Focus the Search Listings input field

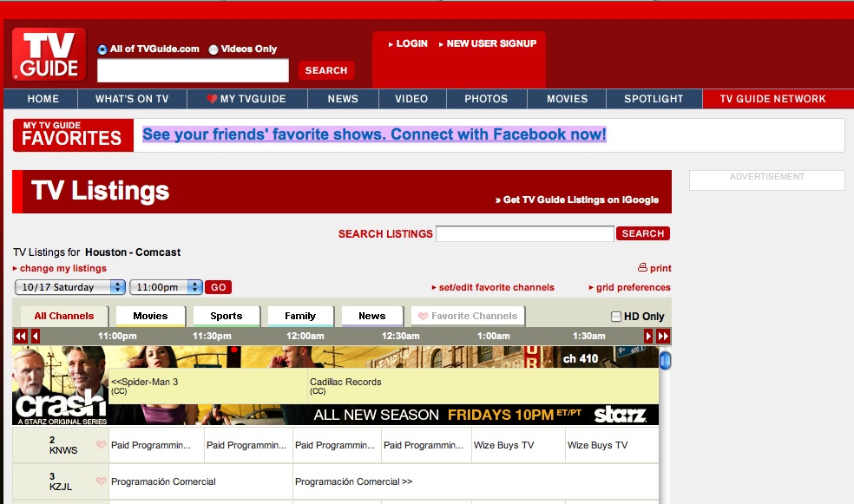525,233
